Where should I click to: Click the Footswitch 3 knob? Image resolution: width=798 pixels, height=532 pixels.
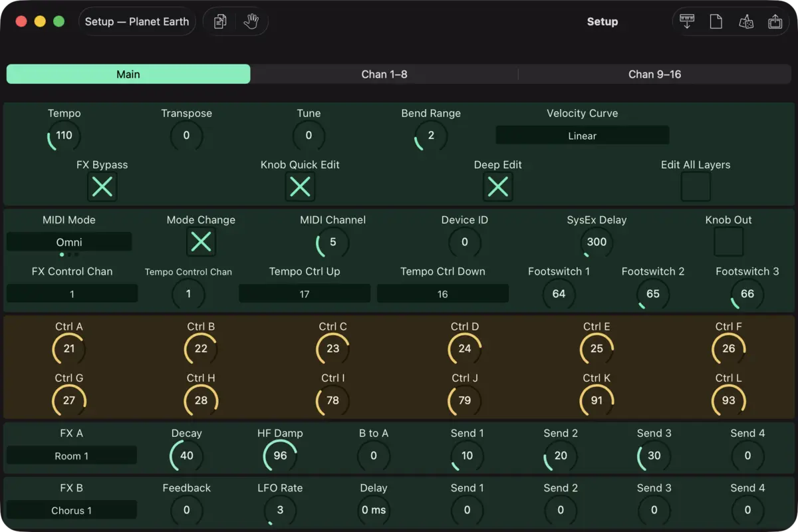tap(747, 294)
